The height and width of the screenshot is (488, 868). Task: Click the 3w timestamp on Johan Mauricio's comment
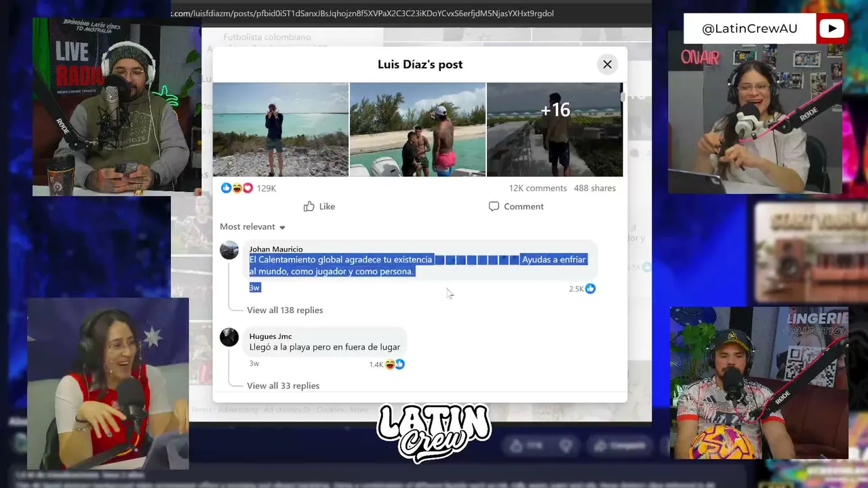[x=255, y=287]
